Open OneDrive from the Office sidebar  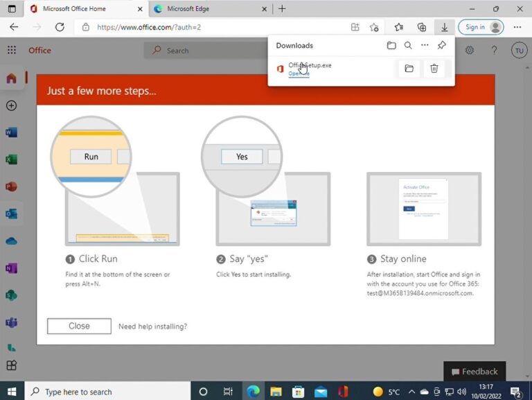pos(11,241)
